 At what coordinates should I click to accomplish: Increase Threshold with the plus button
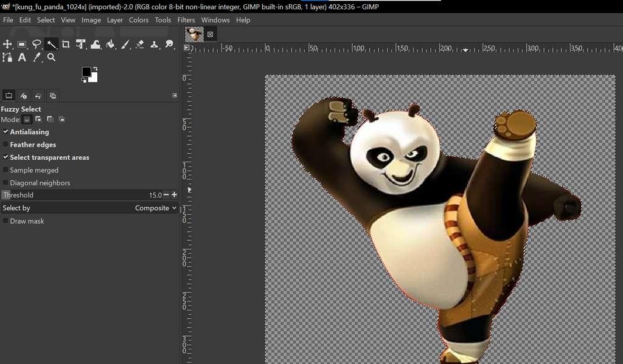pyautogui.click(x=174, y=195)
